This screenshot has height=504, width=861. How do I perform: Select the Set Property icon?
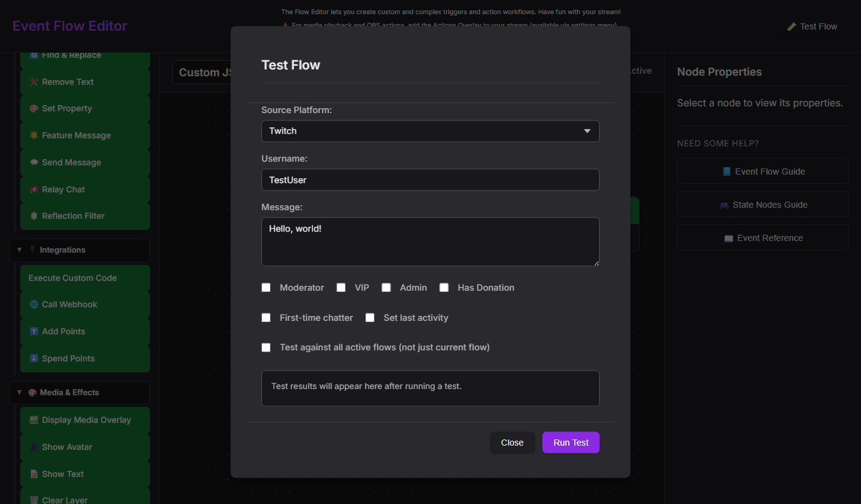click(33, 108)
